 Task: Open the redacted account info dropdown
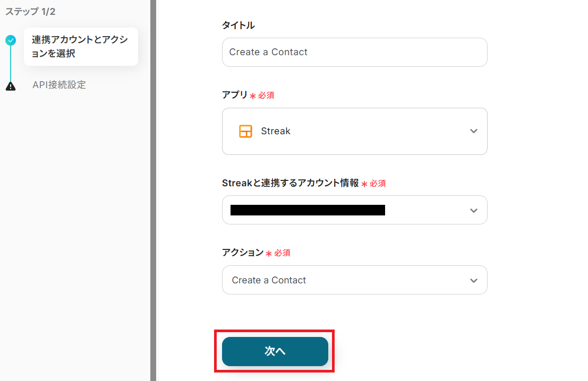pyautogui.click(x=340, y=210)
